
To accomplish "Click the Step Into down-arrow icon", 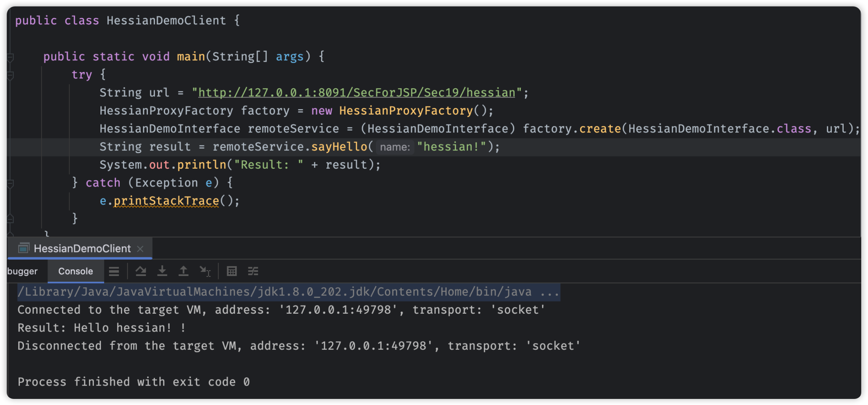I will pyautogui.click(x=162, y=271).
